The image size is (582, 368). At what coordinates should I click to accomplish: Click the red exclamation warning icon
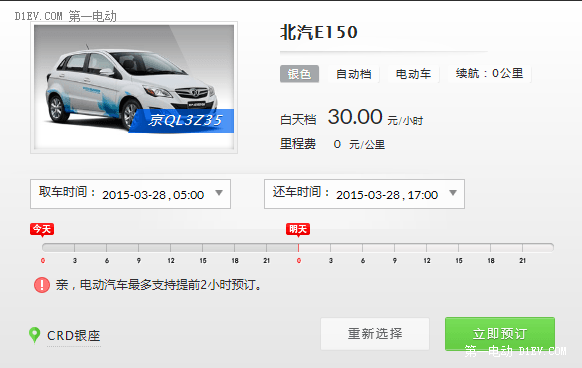tap(42, 285)
